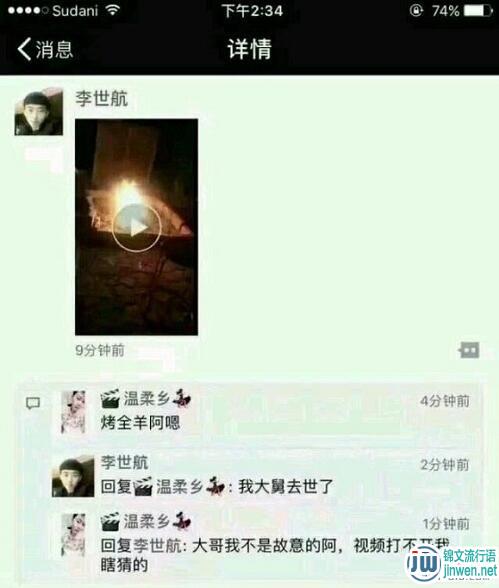Tap 温柔乡 name in first comment

click(x=146, y=399)
